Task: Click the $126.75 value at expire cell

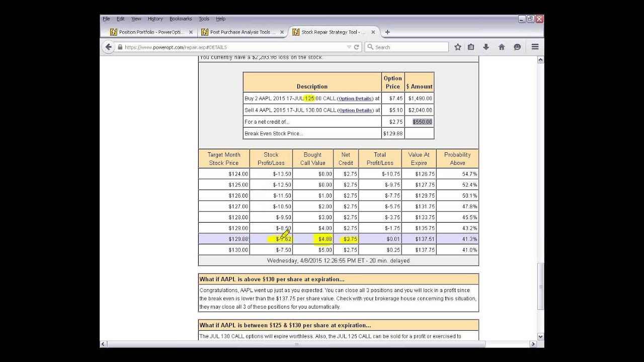Action: point(419,174)
